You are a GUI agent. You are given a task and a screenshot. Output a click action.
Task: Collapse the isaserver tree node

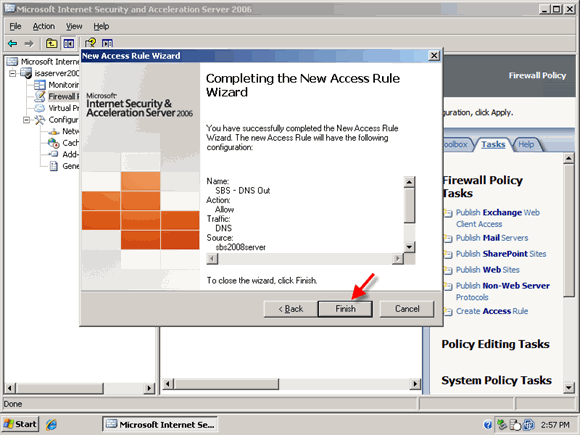coord(13,73)
